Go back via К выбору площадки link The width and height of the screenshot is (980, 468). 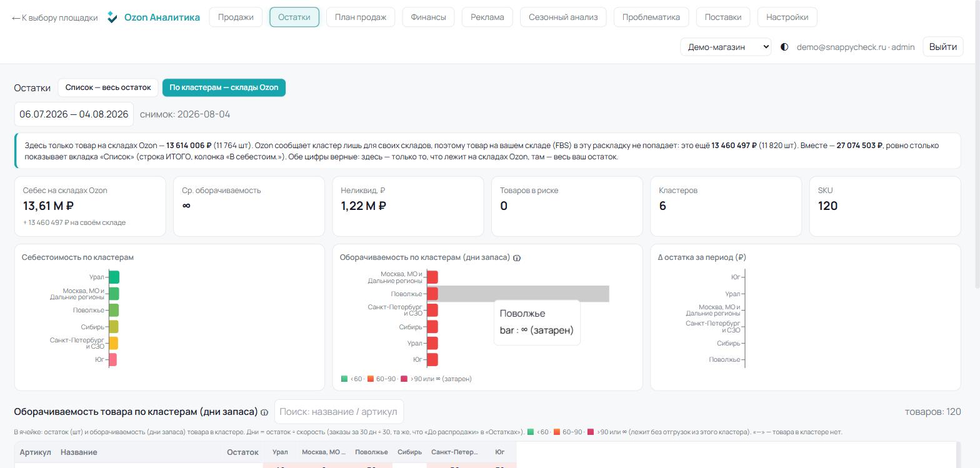click(x=55, y=17)
